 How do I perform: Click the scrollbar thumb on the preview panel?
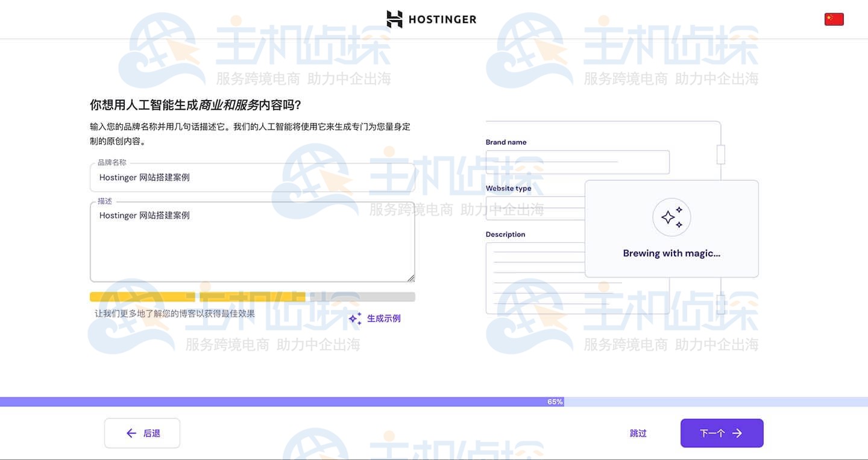(721, 154)
